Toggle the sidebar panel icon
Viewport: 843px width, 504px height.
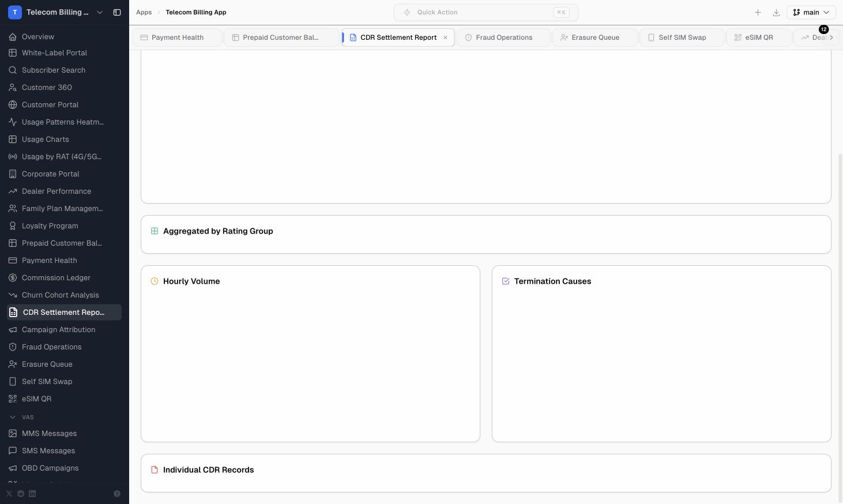click(117, 12)
